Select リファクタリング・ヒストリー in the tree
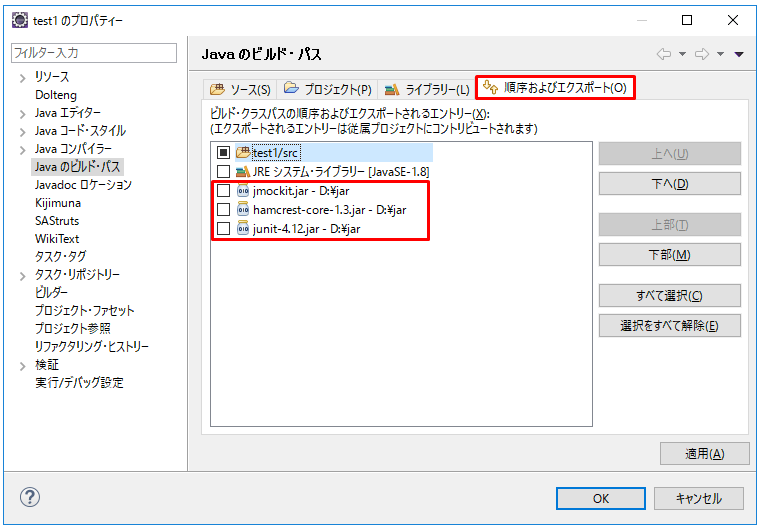 [x=91, y=347]
